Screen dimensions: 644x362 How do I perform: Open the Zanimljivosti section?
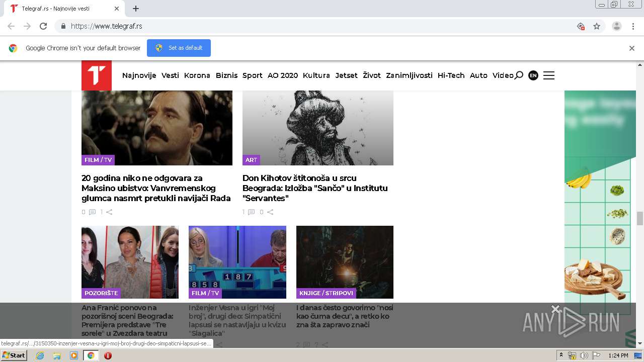coord(409,75)
